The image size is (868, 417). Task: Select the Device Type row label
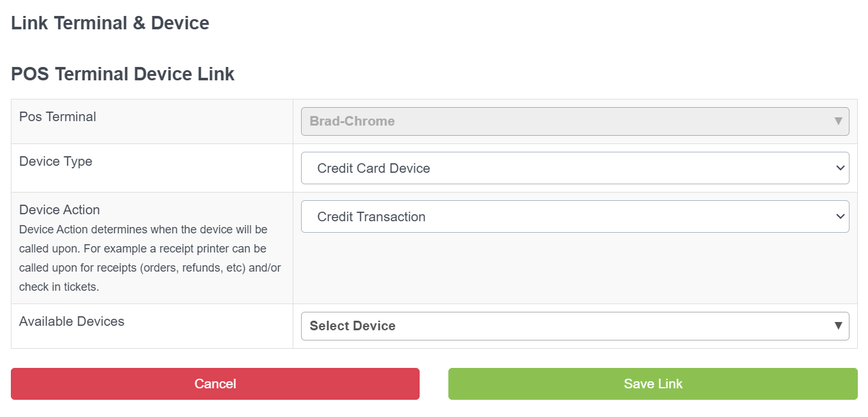click(55, 161)
